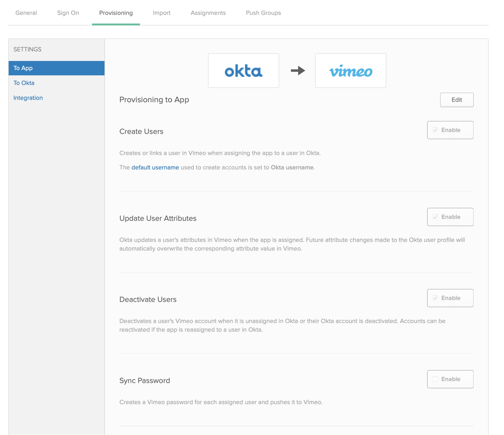Navigate to the To Okta settings section
This screenshot has height=435, width=504.
(x=24, y=83)
